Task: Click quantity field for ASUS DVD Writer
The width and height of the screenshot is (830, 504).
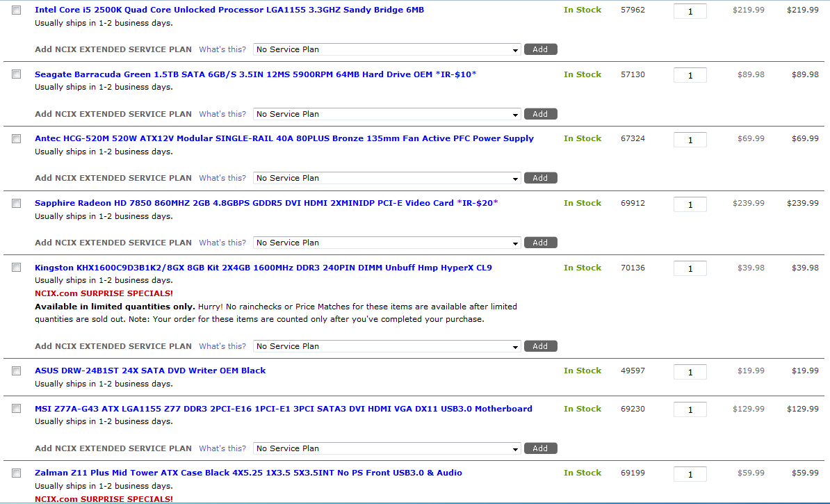Action: pyautogui.click(x=690, y=372)
